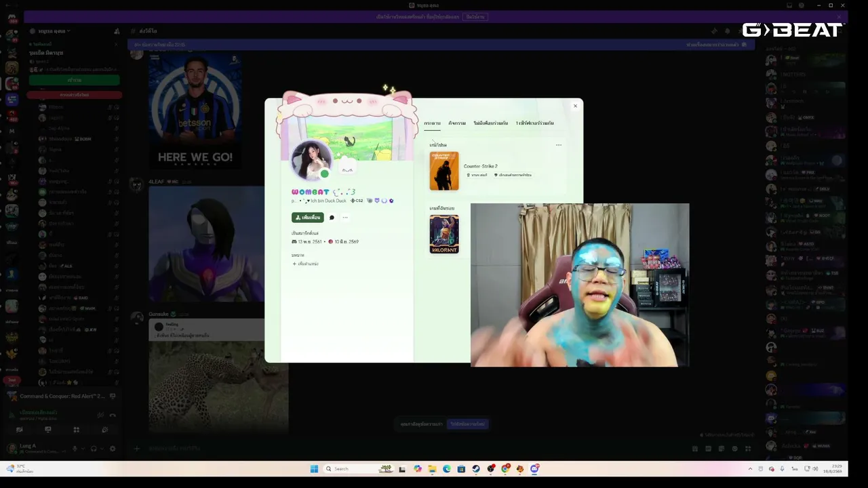Send a message to WOMBAT via chat bubble icon
This screenshot has width=868, height=488.
coord(332,218)
